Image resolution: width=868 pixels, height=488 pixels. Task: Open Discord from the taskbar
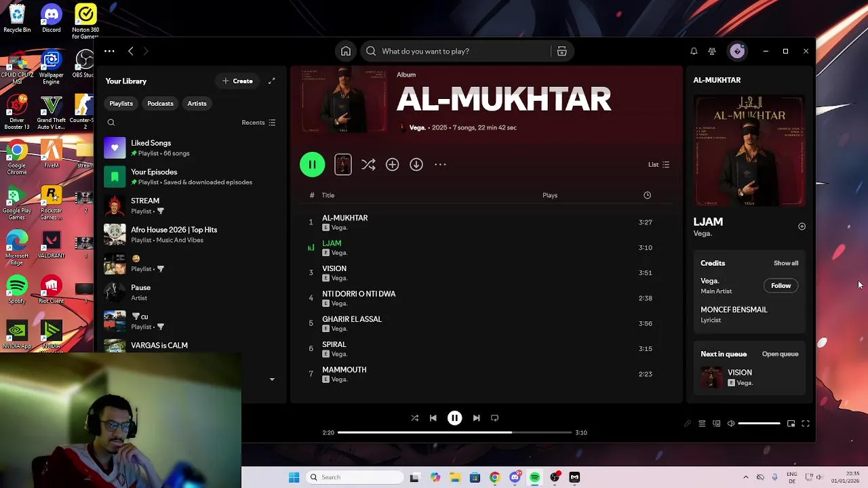tap(515, 477)
